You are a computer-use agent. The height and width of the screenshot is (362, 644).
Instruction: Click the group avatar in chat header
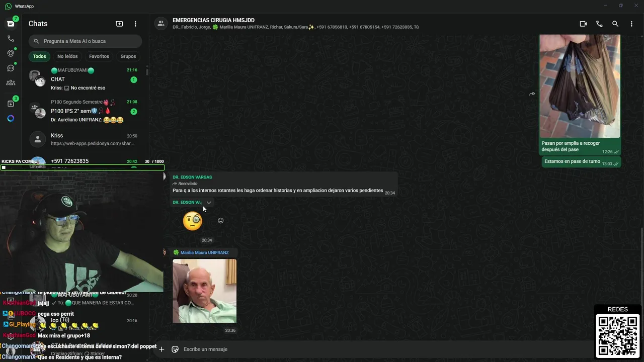[x=161, y=24]
